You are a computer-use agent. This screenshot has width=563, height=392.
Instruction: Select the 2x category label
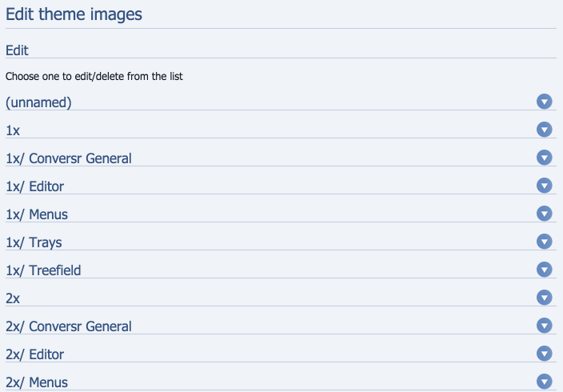(13, 298)
